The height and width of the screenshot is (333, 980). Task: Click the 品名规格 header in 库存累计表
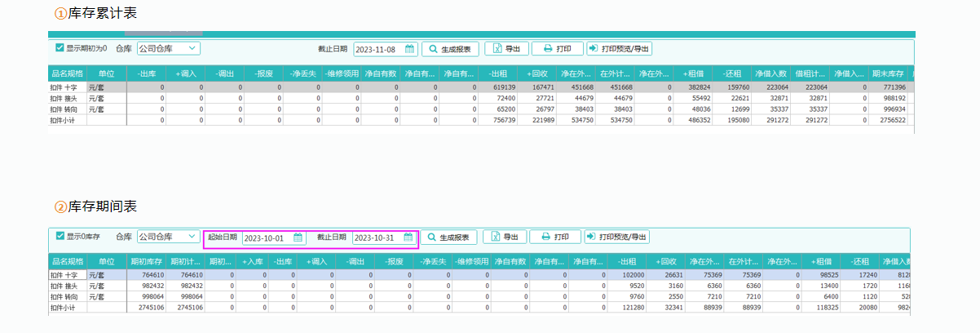click(67, 73)
